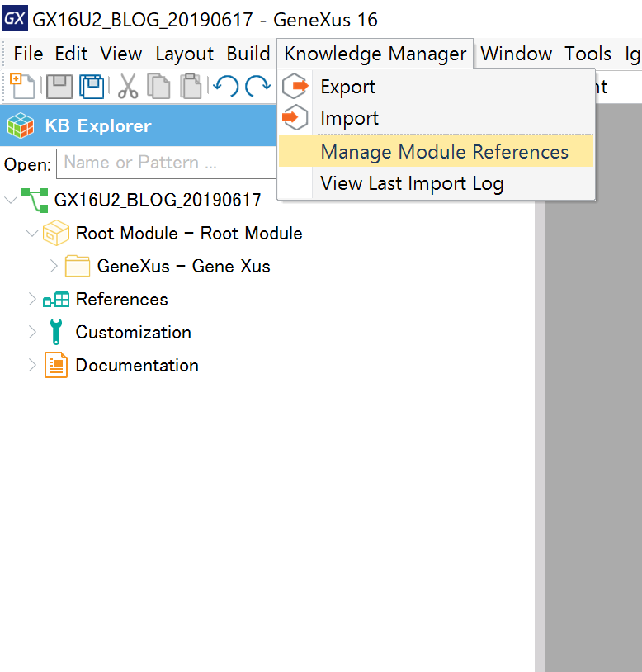The width and height of the screenshot is (642, 672).
Task: Click the Save All toolbar icon
Action: pyautogui.click(x=92, y=87)
